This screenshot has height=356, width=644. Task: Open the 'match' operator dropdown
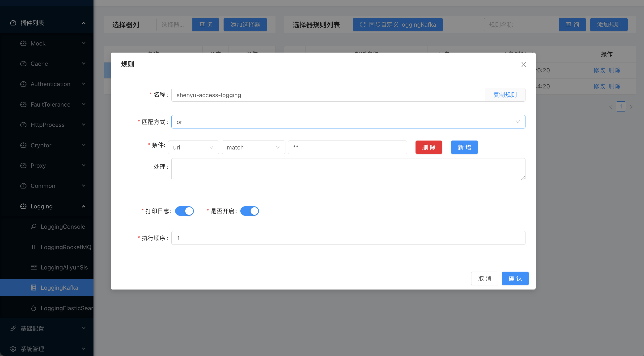[x=253, y=147]
